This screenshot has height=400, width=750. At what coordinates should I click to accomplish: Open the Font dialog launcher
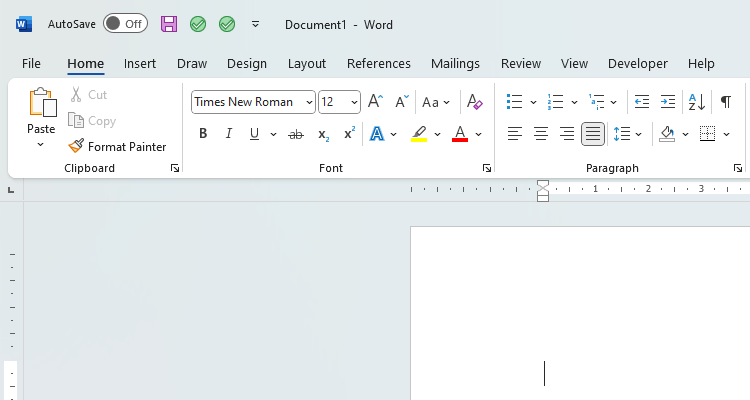[x=487, y=168]
